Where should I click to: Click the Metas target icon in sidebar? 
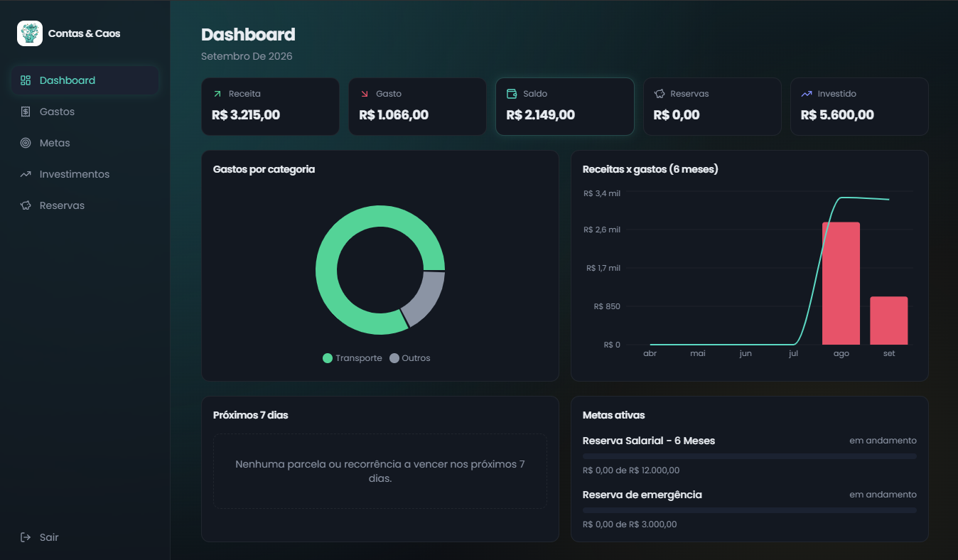[26, 143]
